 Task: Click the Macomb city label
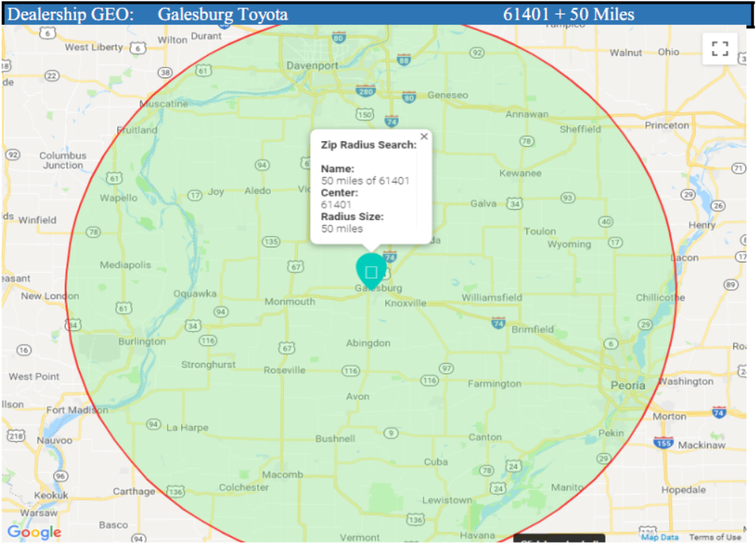click(x=283, y=474)
